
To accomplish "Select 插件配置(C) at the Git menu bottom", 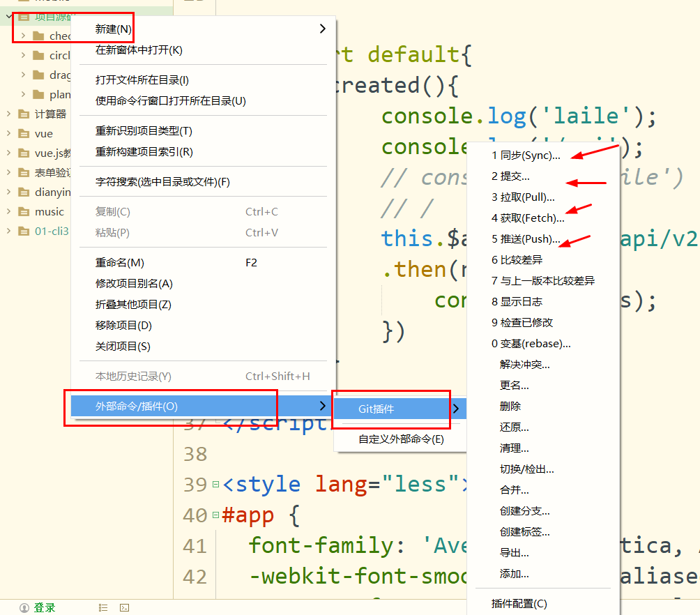I will (x=517, y=603).
